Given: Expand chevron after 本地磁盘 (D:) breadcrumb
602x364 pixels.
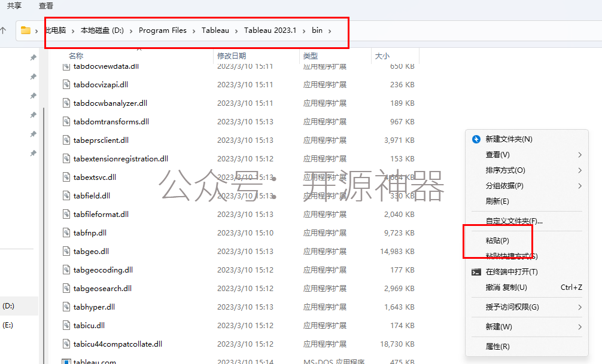Looking at the screenshot, I should [x=131, y=30].
